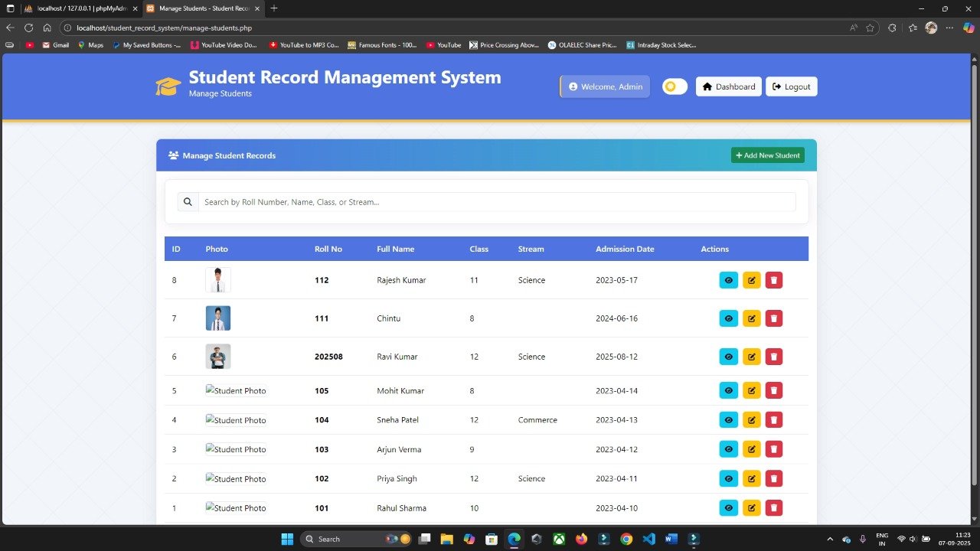Screen dimensions: 980x551
Task: Toggle the dark mode theme switch
Action: (675, 86)
